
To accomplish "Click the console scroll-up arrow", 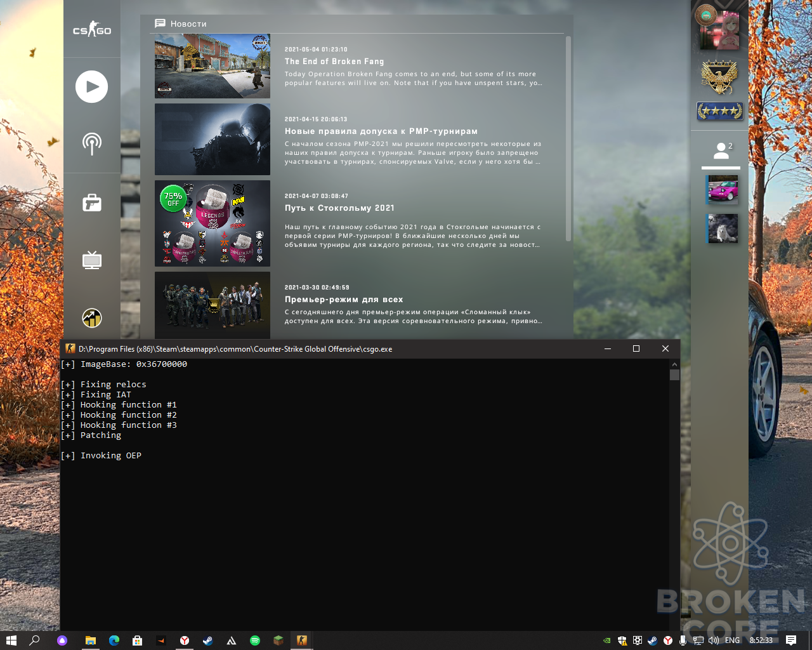I will (x=674, y=364).
